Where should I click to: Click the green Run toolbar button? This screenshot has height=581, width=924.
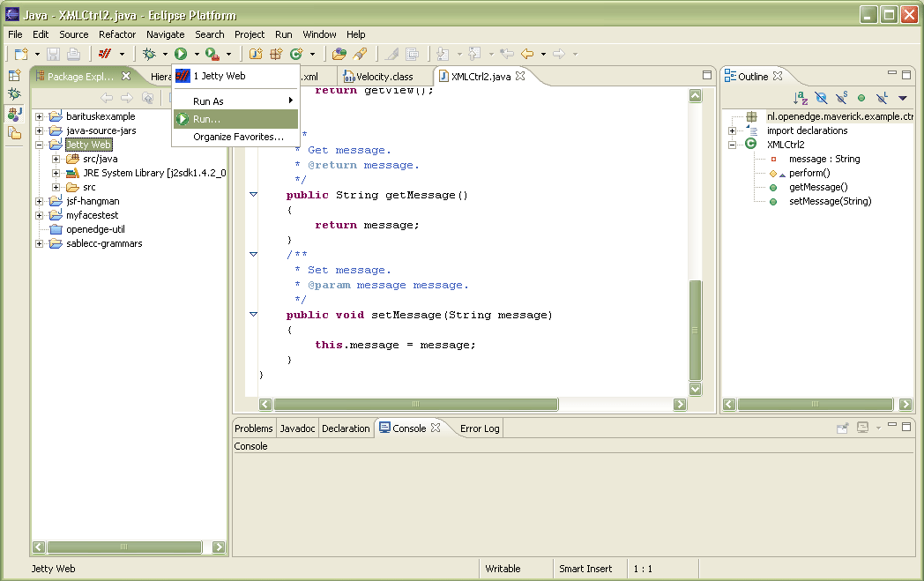pos(181,55)
